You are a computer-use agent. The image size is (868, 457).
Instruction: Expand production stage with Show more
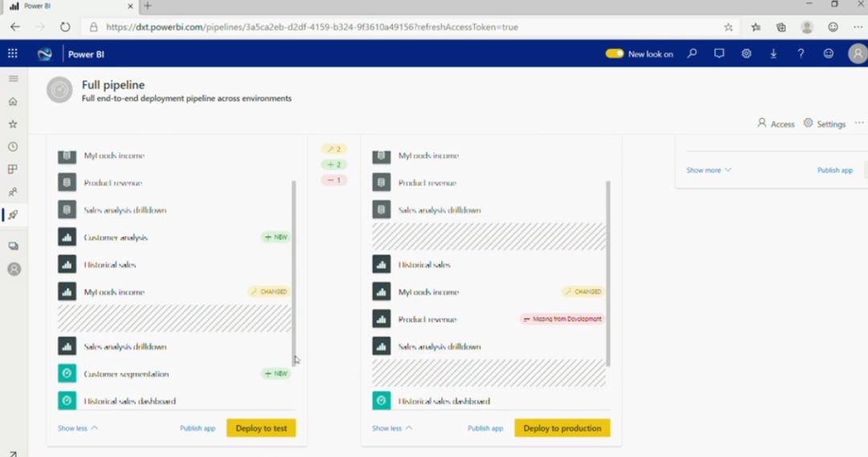point(709,170)
